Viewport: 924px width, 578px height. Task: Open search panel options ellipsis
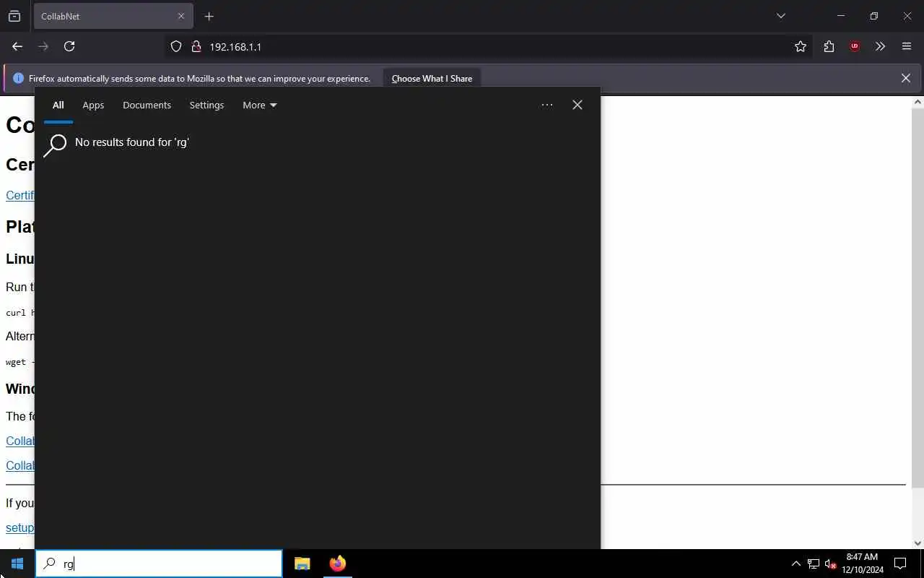tap(547, 105)
